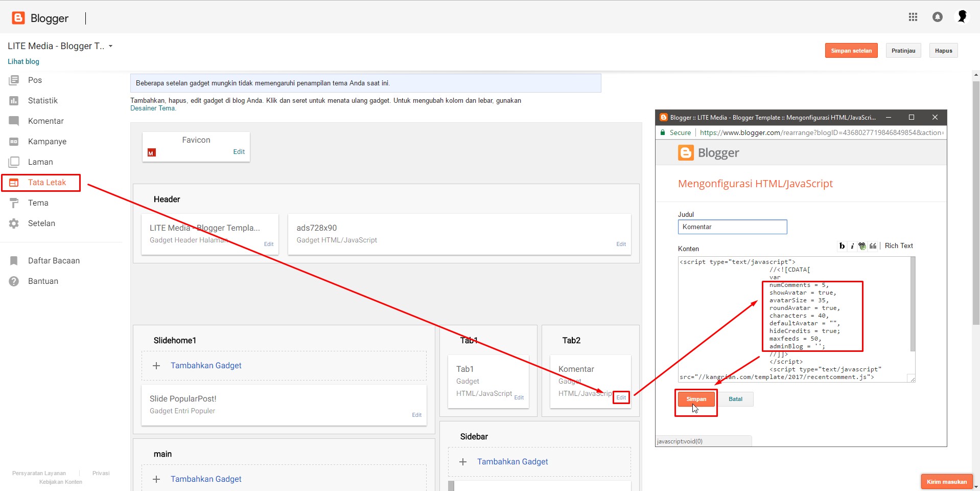The image size is (980, 491).
Task: Open the Kebijakan Konten link
Action: point(61,482)
